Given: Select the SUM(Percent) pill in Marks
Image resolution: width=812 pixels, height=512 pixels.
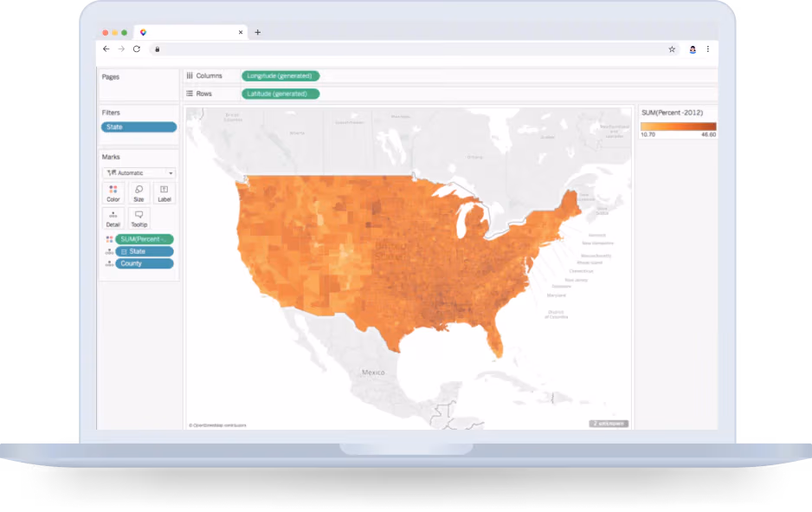Looking at the screenshot, I should (x=145, y=239).
